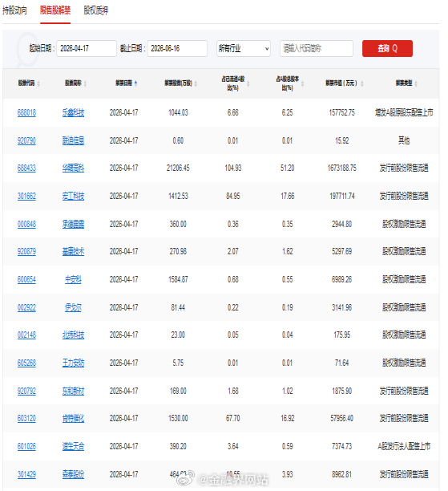
Task: Sort by 占已流通A股比 column arrows
Action: coord(248,83)
